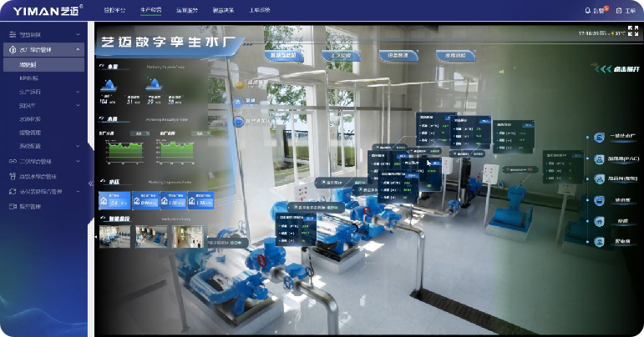The image size is (644, 337).
Task: Click the second water-drop icon under 水量
Action: pyautogui.click(x=154, y=84)
